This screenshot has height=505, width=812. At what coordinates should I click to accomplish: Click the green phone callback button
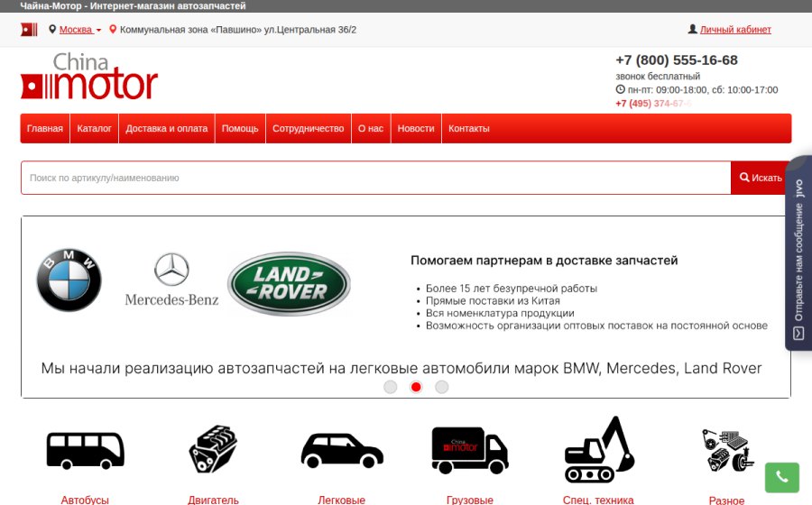(x=782, y=478)
